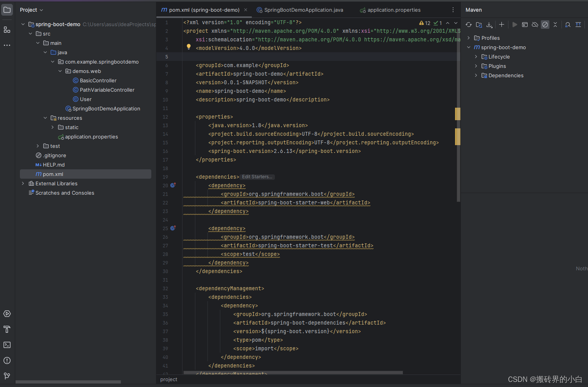The height and width of the screenshot is (387, 588).
Task: Open the Project tool window icon
Action: 7,10
